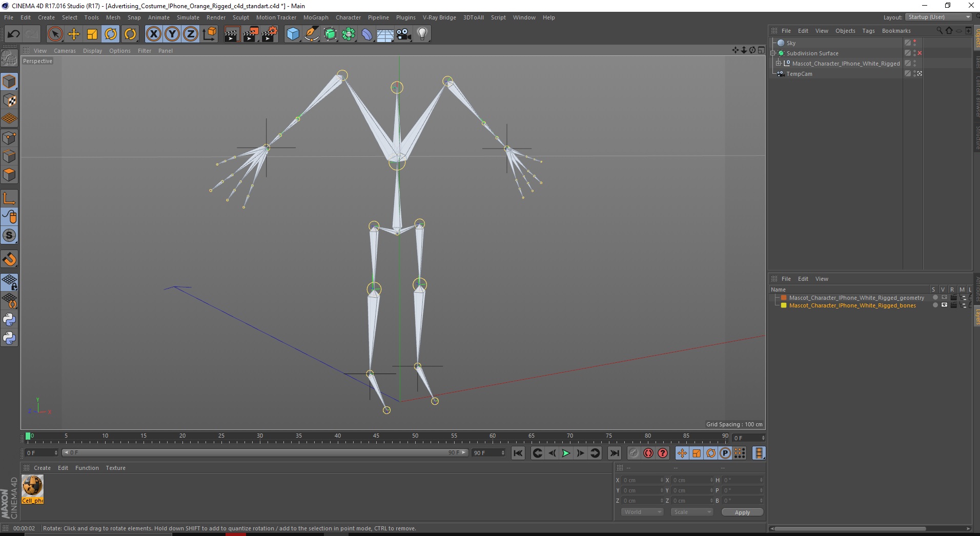Click the Array modeling objects icon
The height and width of the screenshot is (536, 980).
click(349, 34)
